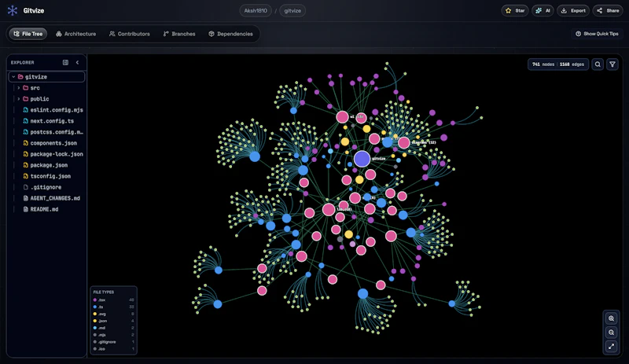Open the Contributors tab
629x364 pixels.
[130, 34]
